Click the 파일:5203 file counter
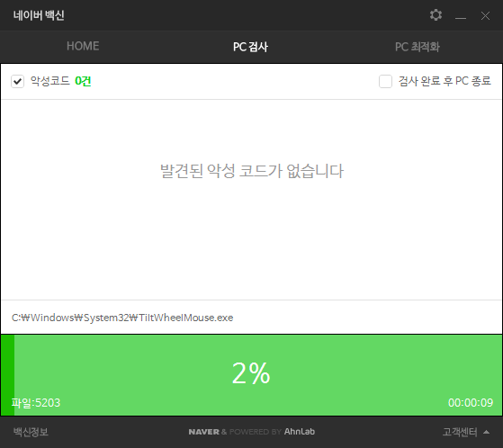The width and height of the screenshot is (503, 448). [36, 402]
